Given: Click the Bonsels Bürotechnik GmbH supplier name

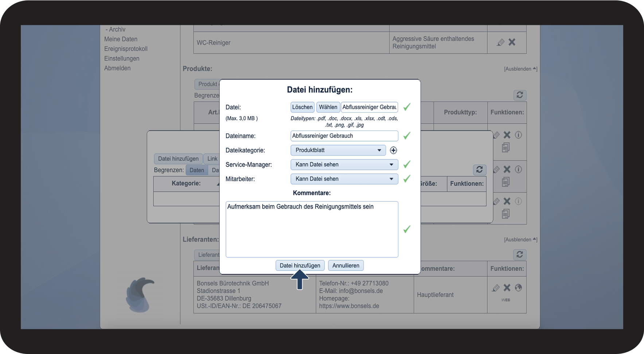Looking at the screenshot, I should click(x=233, y=283).
